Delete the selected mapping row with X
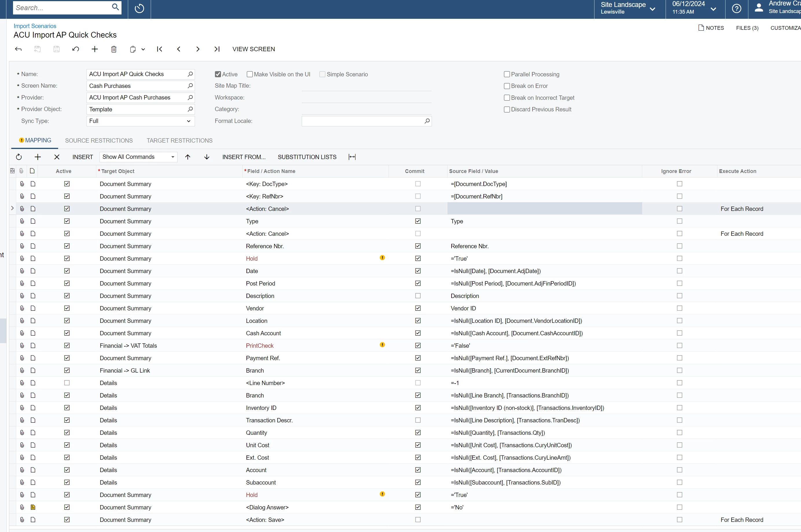Viewport: 801px width, 532px height. pos(57,157)
